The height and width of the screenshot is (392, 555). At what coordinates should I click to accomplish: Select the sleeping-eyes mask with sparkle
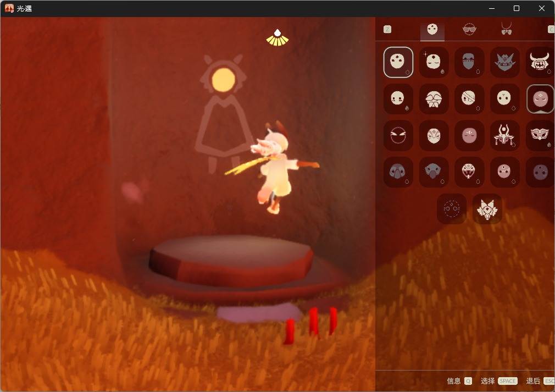coord(434,62)
